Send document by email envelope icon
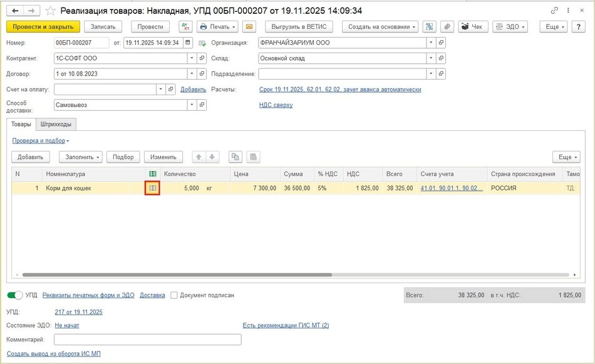This screenshot has height=364, width=595. coord(249,27)
